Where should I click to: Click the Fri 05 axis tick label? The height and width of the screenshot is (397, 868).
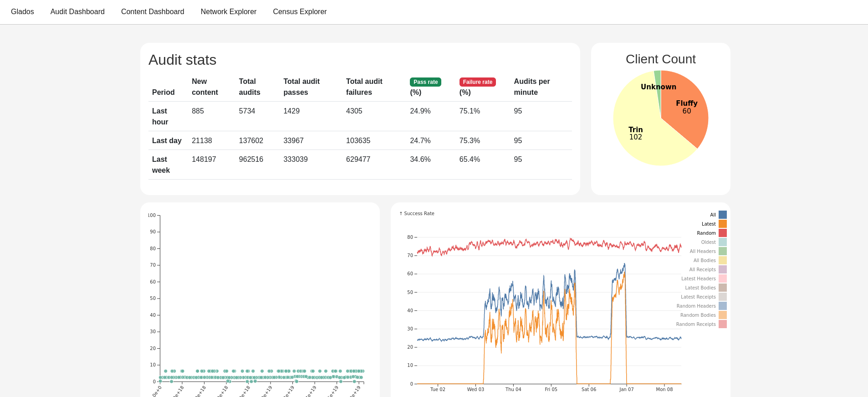(551, 389)
